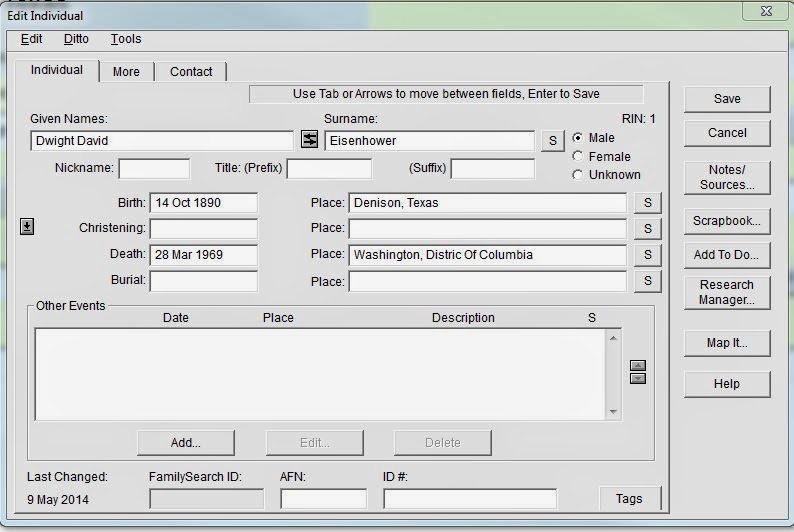
Task: Click the FamilySearch ID field
Action: click(207, 499)
